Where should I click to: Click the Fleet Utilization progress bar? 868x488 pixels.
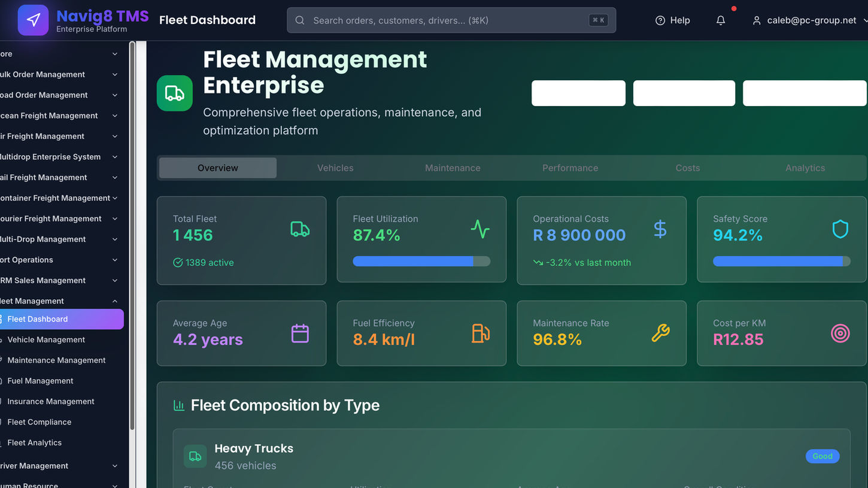point(421,261)
